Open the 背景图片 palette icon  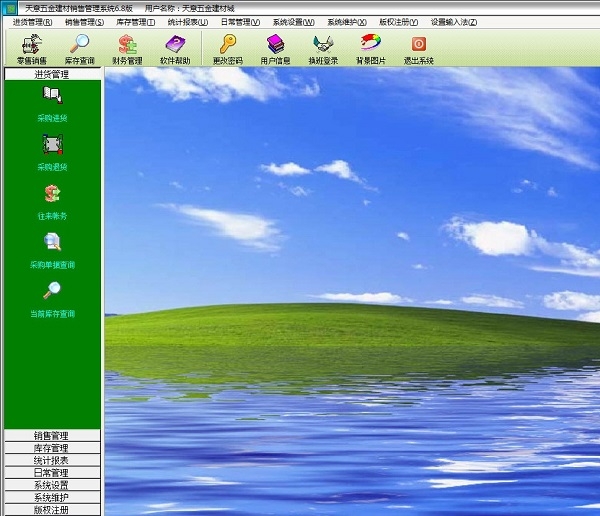tap(371, 42)
